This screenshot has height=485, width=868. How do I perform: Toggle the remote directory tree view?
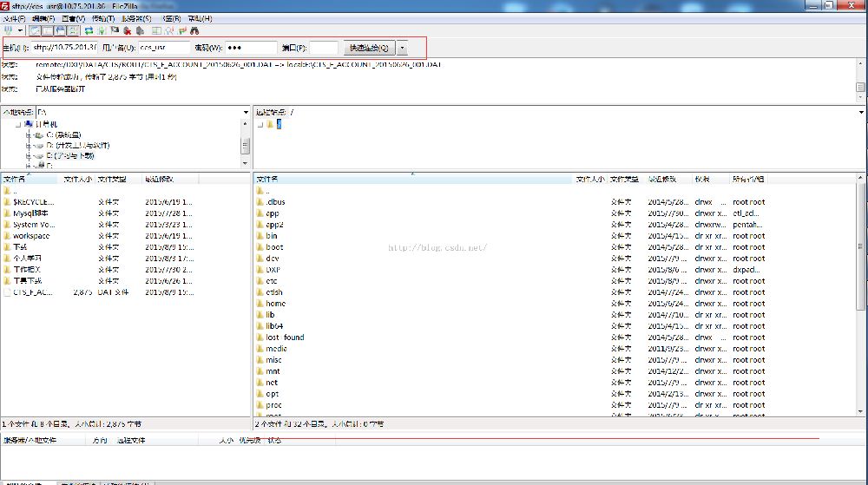click(61, 30)
